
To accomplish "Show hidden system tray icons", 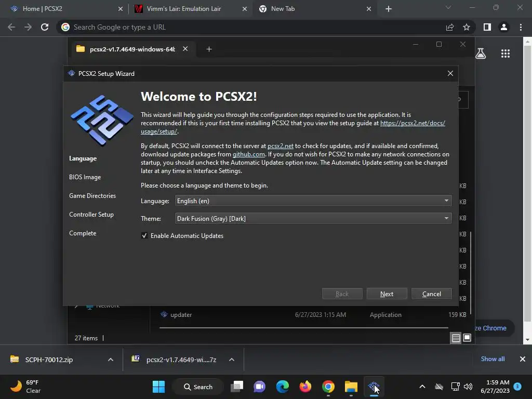I will pos(422,387).
